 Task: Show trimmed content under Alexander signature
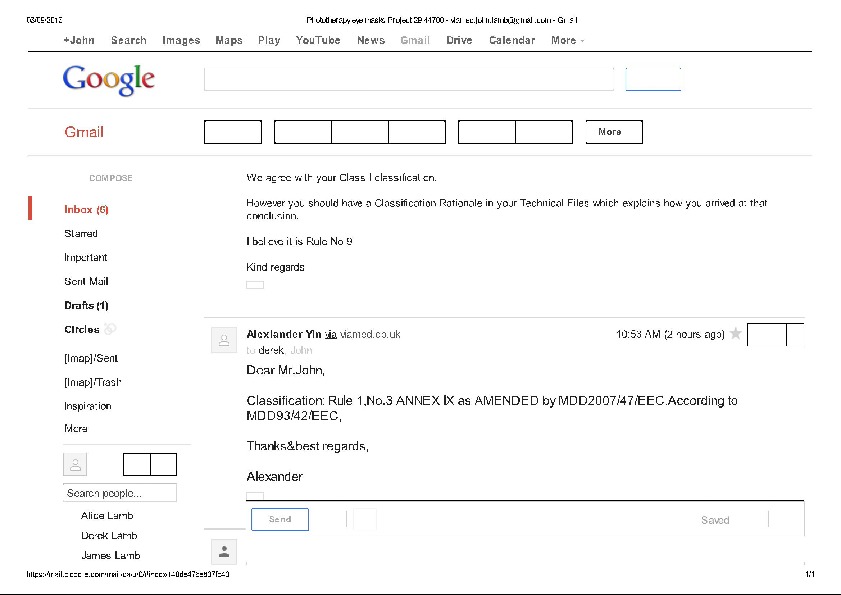click(x=255, y=495)
